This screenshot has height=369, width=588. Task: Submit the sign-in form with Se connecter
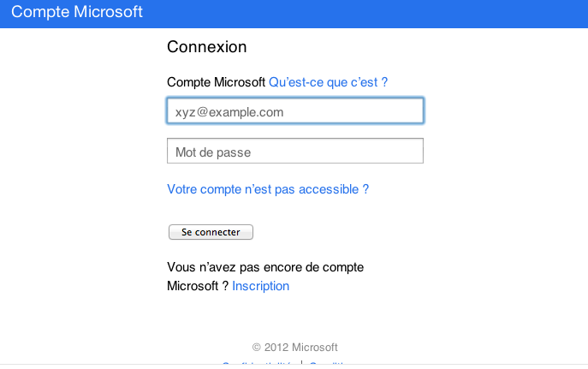[x=211, y=232]
